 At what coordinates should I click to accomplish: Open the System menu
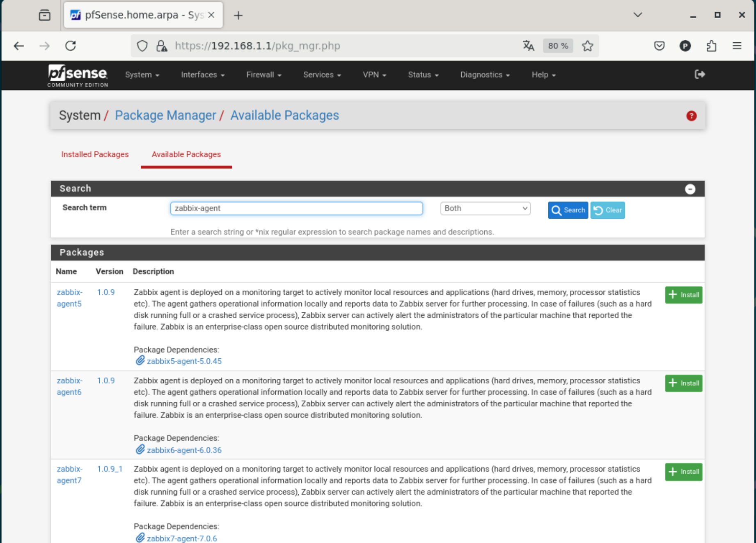point(142,75)
